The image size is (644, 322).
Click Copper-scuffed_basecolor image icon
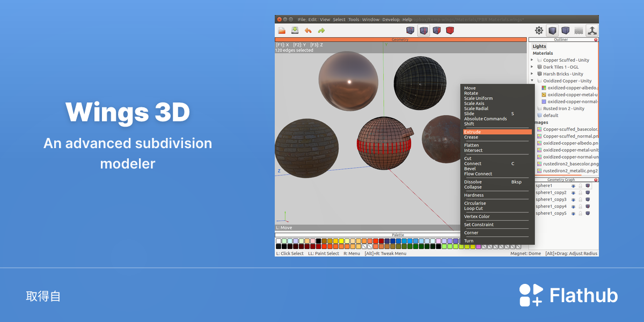[x=539, y=129]
